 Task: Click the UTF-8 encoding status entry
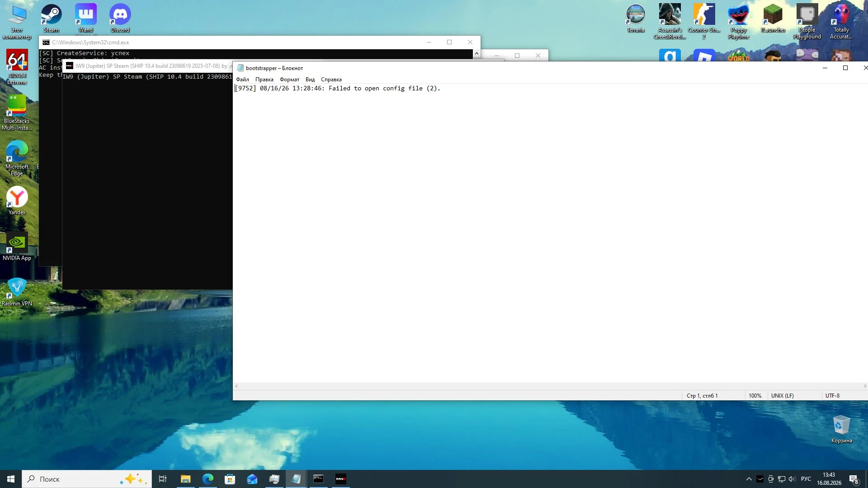pos(833,396)
